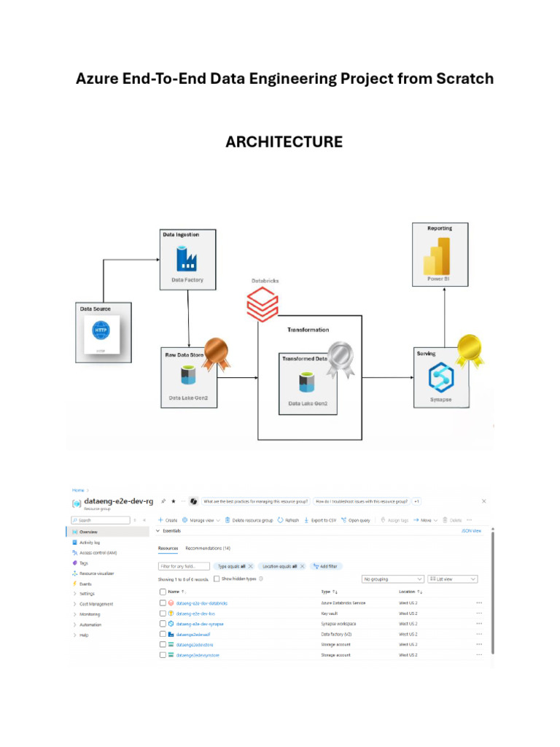Image resolution: width=560 pixels, height=747 pixels.
Task: Click the Databricks logo in the architecture diagram
Action: (x=262, y=304)
